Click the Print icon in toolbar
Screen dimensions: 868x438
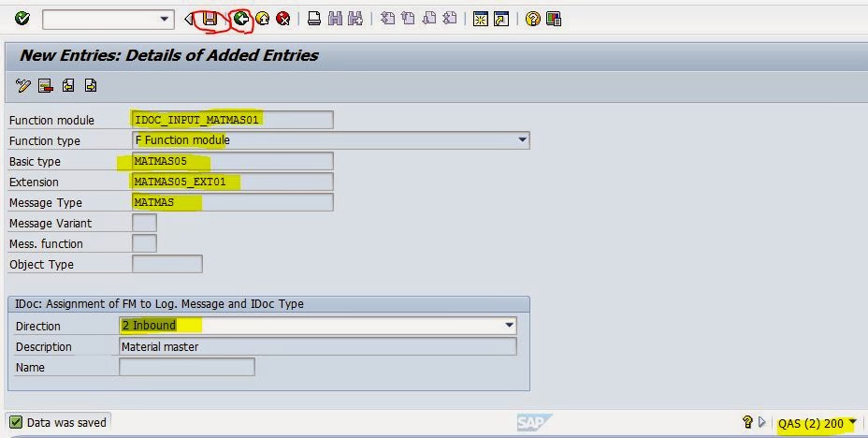314,19
